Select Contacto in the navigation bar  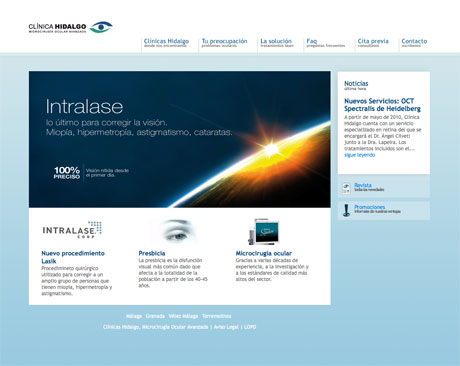(x=414, y=41)
